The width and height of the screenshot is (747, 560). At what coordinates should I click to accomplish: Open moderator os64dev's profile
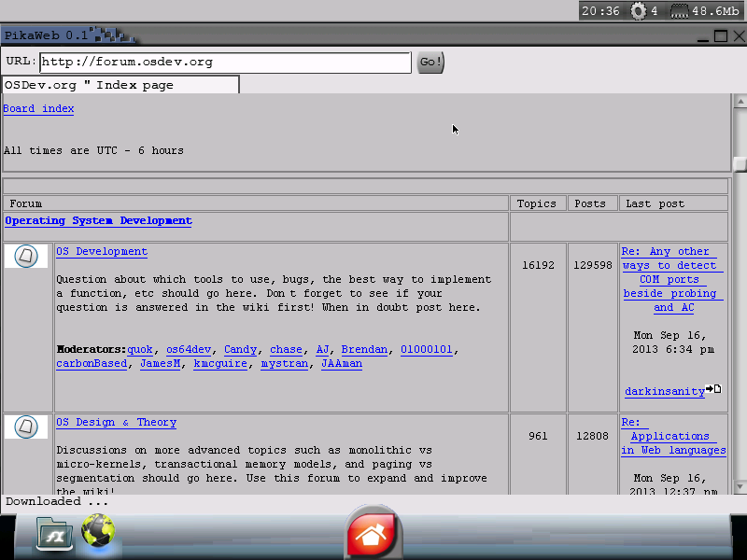coord(189,349)
